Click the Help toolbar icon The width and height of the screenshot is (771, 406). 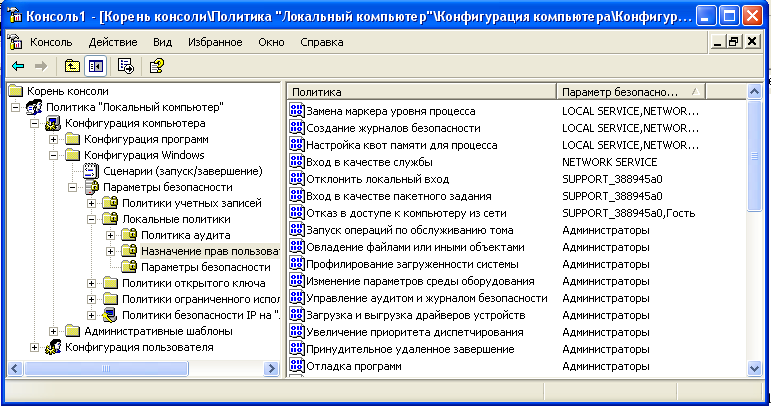[x=156, y=66]
